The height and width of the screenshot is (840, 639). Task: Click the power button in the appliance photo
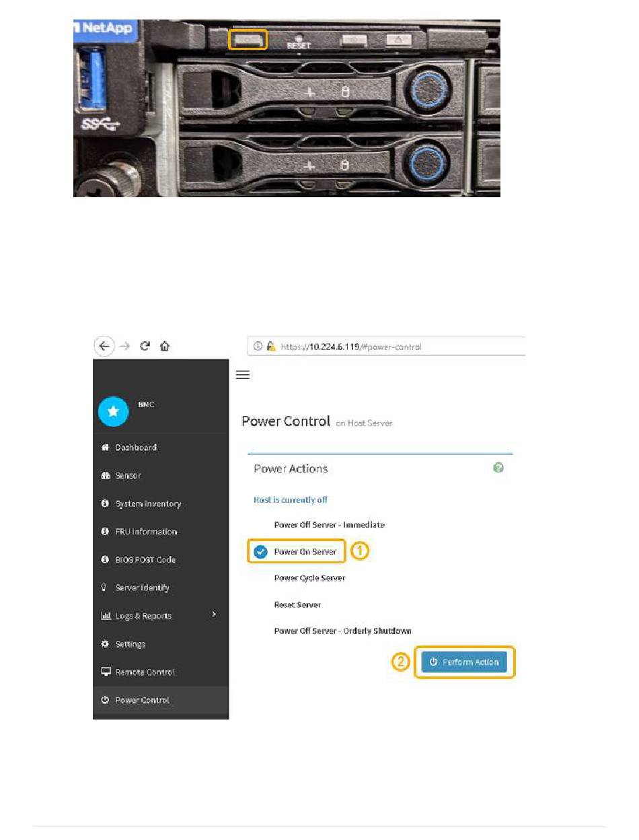point(248,40)
